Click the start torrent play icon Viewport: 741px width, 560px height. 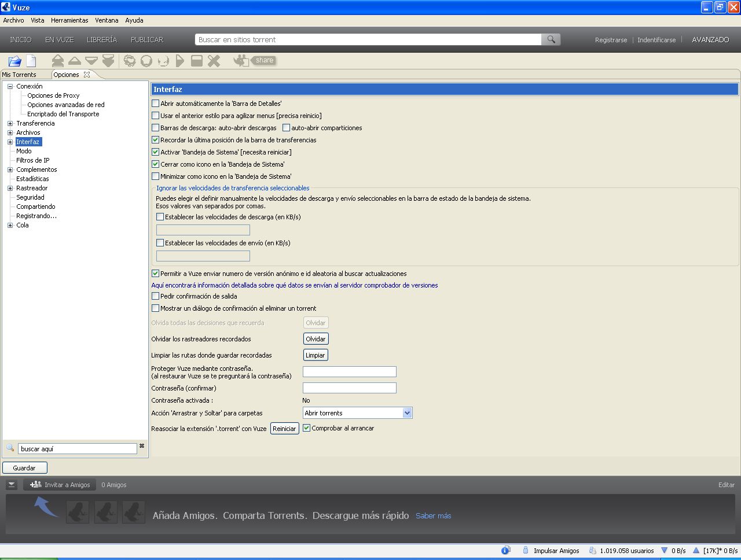180,61
